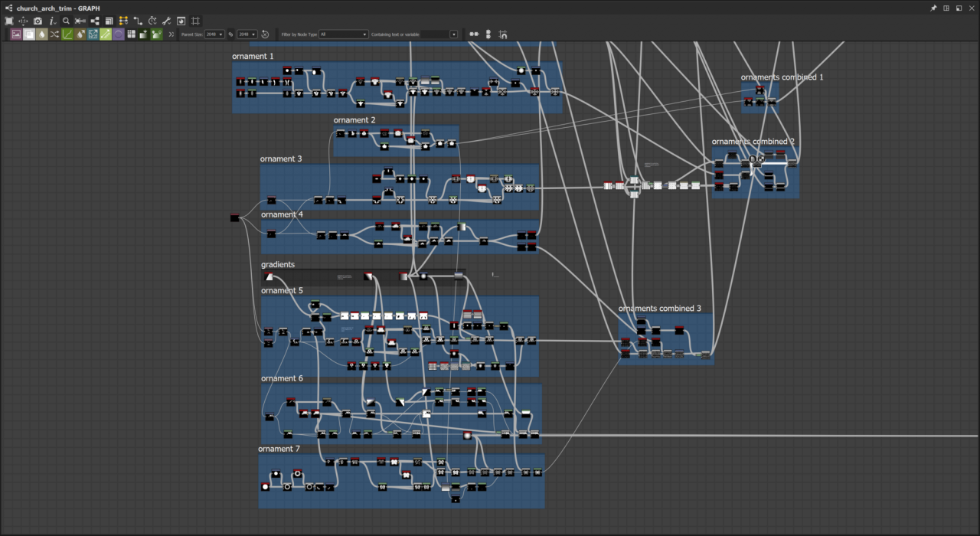The image size is (980, 536).
Task: Select the 'ornament 5' frame title
Action: pyautogui.click(x=282, y=291)
